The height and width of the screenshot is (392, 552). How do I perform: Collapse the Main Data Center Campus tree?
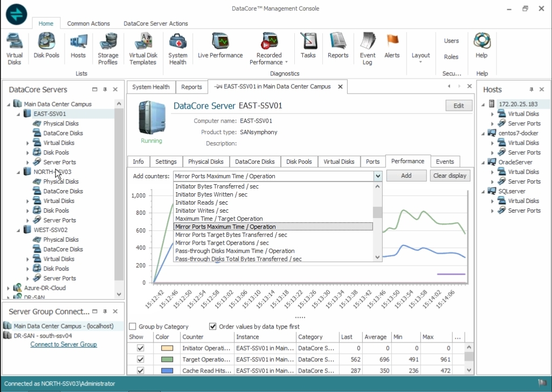click(x=9, y=104)
